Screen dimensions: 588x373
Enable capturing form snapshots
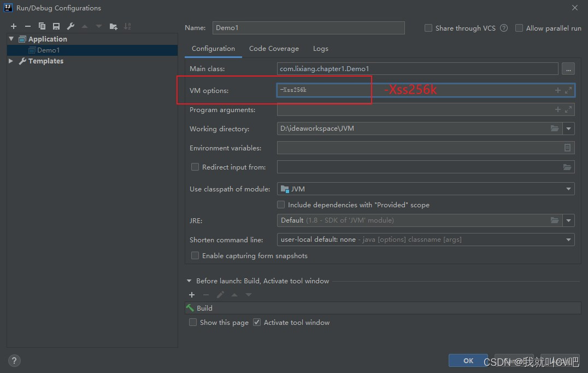click(195, 255)
